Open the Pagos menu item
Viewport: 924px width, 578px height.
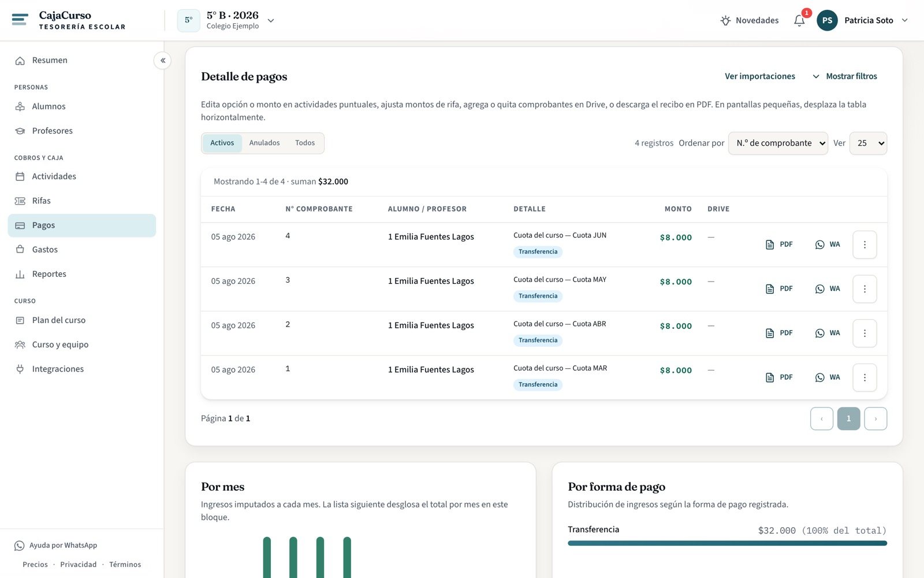pos(82,225)
